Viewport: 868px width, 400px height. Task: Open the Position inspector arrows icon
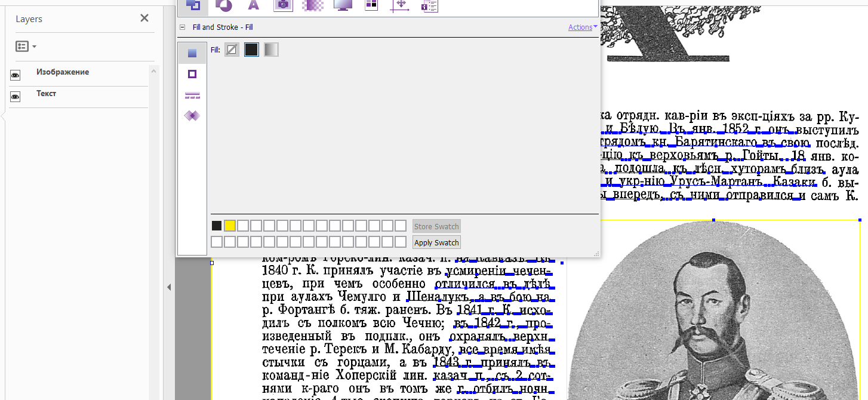400,5
